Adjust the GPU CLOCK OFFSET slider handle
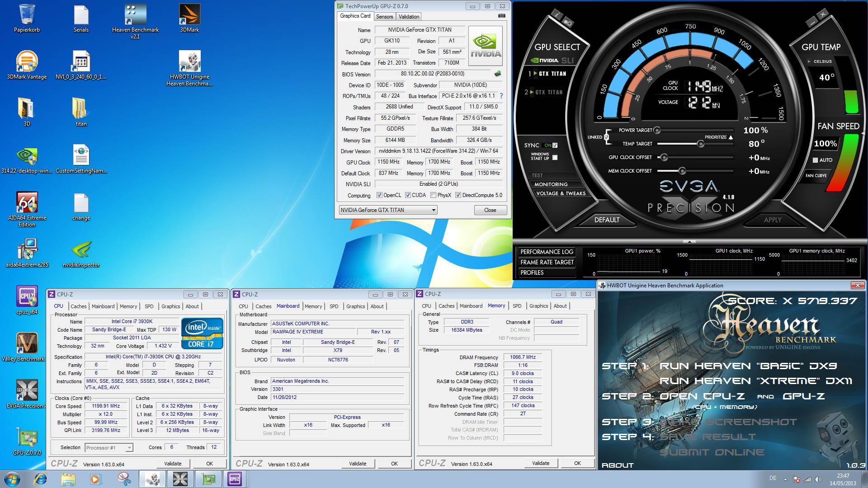The image size is (868, 488). tap(664, 157)
